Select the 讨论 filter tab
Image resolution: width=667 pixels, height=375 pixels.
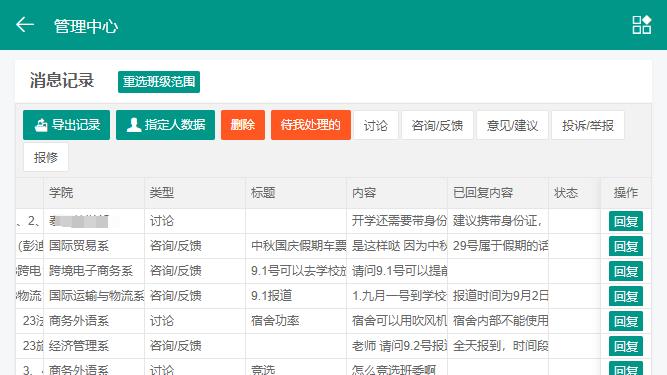(376, 125)
